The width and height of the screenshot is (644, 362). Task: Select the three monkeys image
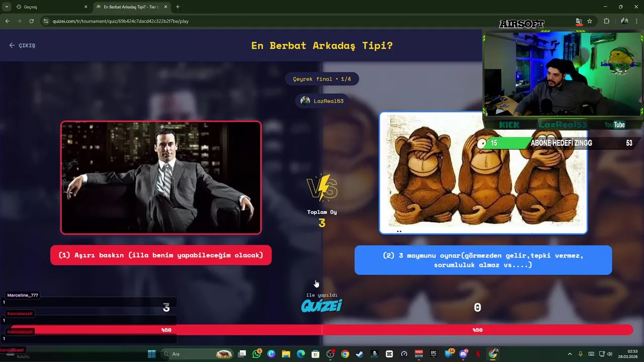(x=483, y=172)
